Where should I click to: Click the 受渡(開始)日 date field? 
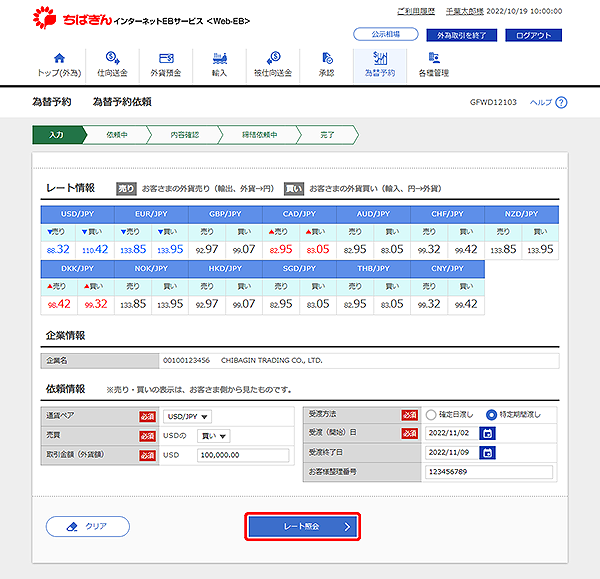click(452, 433)
